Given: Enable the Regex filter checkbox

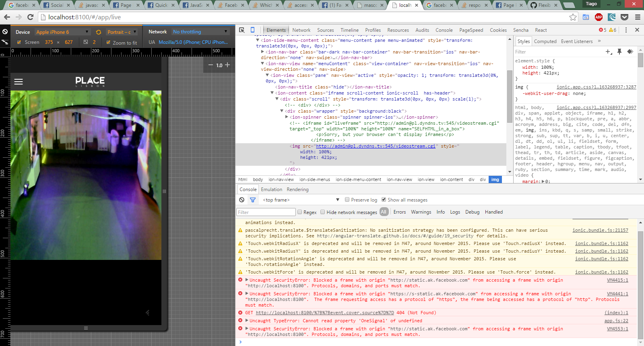Looking at the screenshot, I should coord(299,212).
